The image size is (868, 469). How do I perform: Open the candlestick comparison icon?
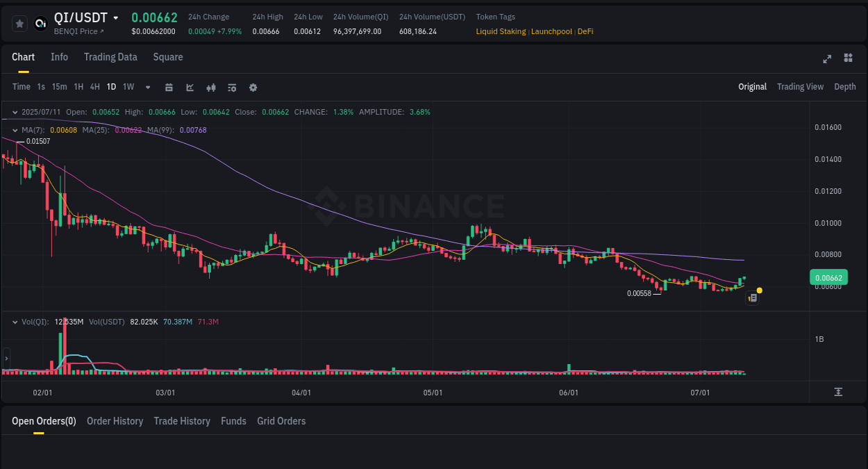(210, 87)
